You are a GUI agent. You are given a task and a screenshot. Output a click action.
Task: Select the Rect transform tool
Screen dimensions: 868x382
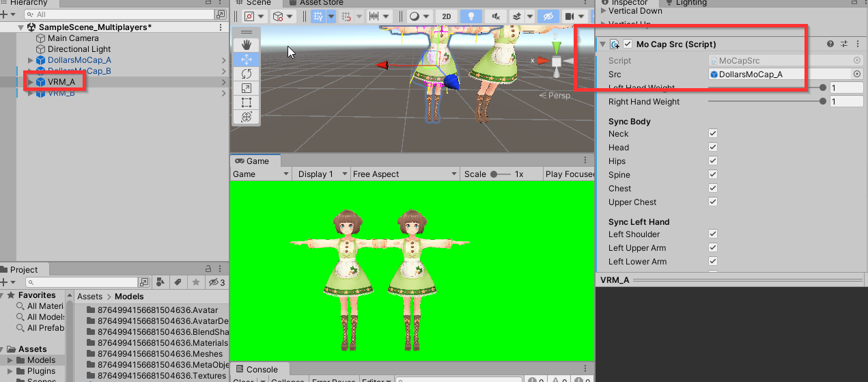coord(247,103)
